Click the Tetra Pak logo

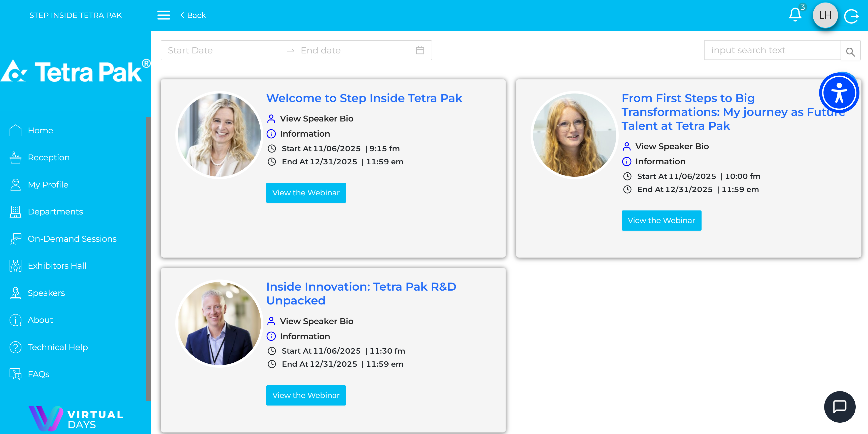76,72
